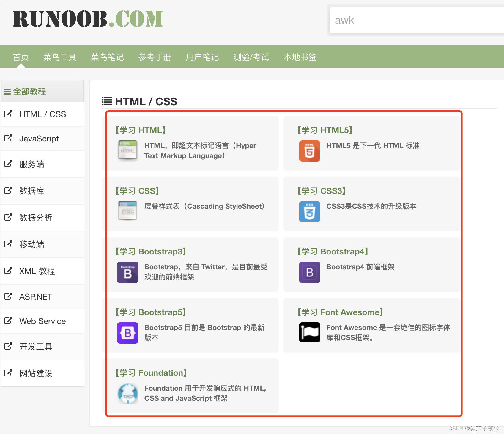Click external-link icon beside 网站建设
Viewport: 504px width, 434px height.
click(x=8, y=373)
